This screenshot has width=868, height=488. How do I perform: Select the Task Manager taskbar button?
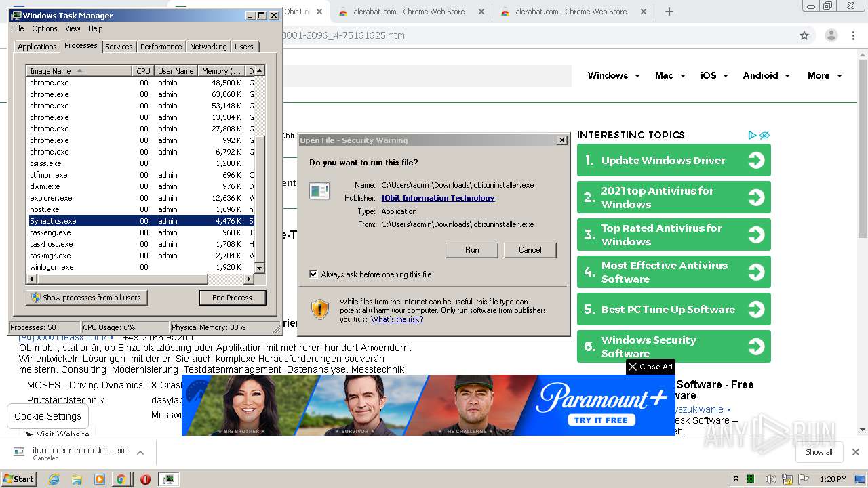[168, 479]
